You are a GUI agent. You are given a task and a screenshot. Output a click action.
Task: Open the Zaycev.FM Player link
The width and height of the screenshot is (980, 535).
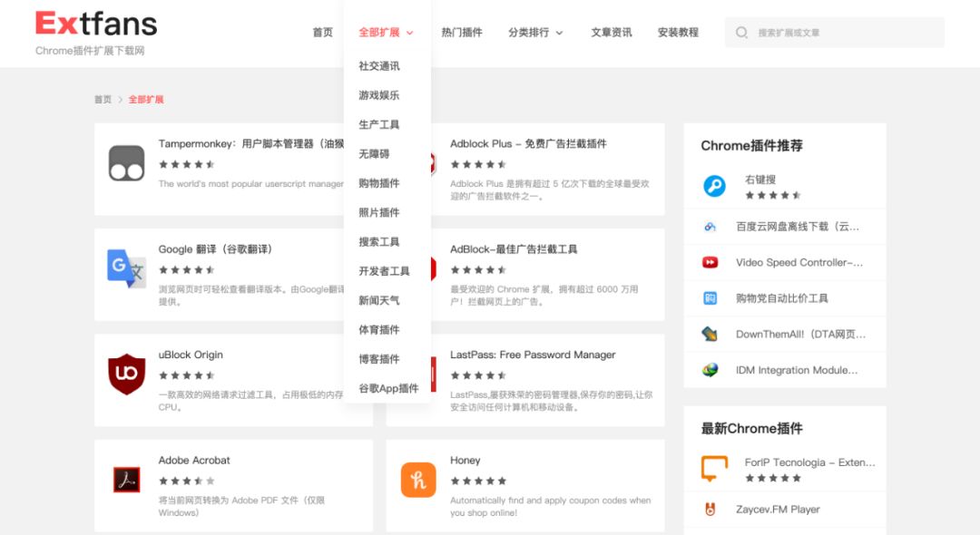(x=779, y=510)
